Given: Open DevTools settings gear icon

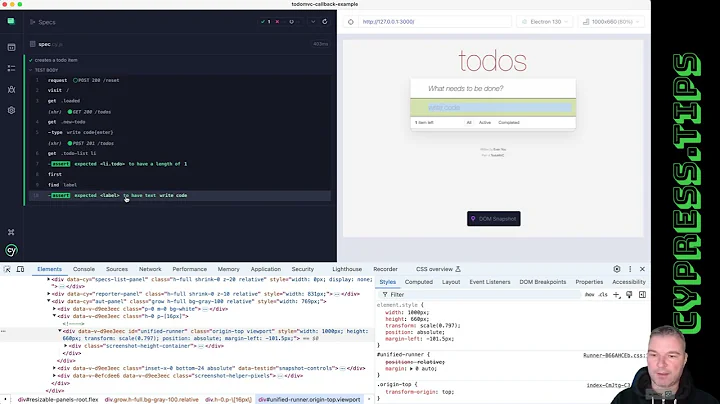Looking at the screenshot, I should (617, 269).
